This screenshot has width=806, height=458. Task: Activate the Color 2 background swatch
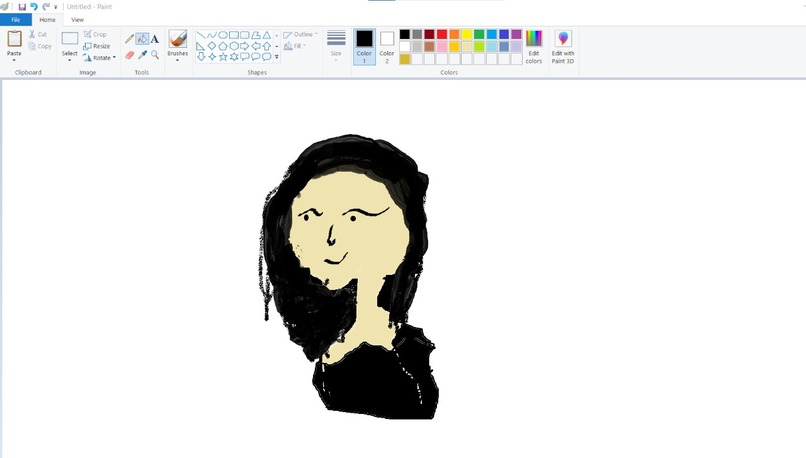[387, 46]
